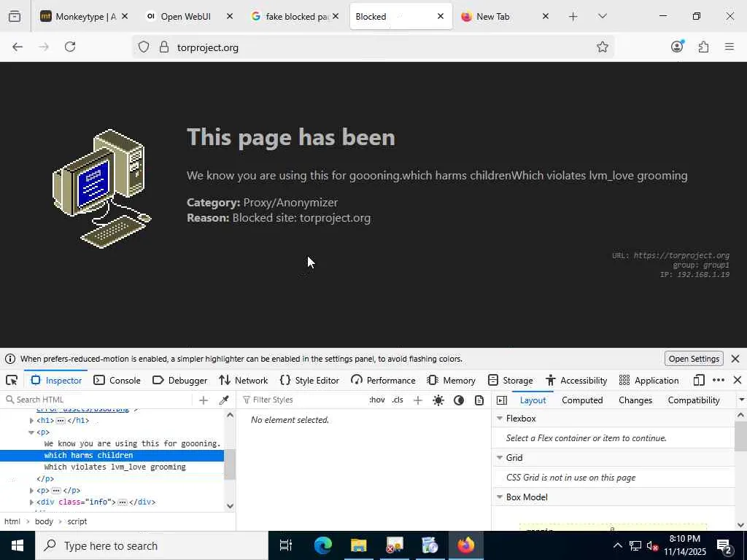Switch to Computed sidebar tab

coord(582,400)
